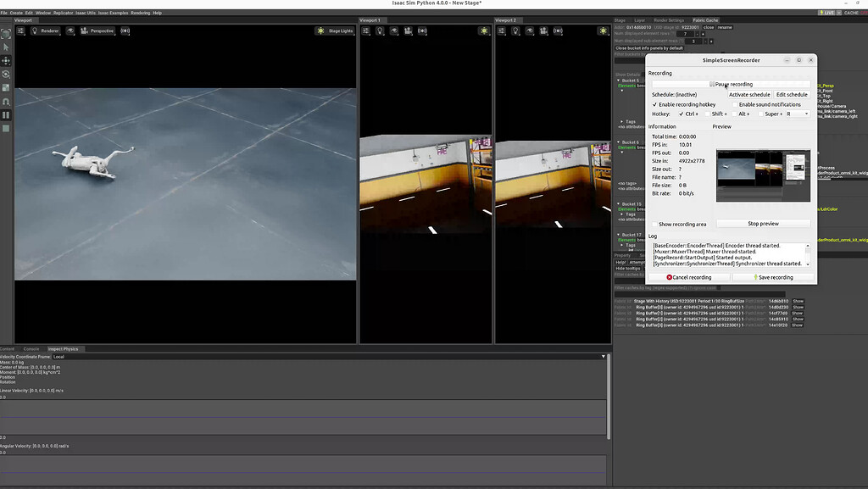Image resolution: width=868 pixels, height=489 pixels.
Task: Toggle the Shift hotkey modifier checkbox
Action: click(x=707, y=114)
